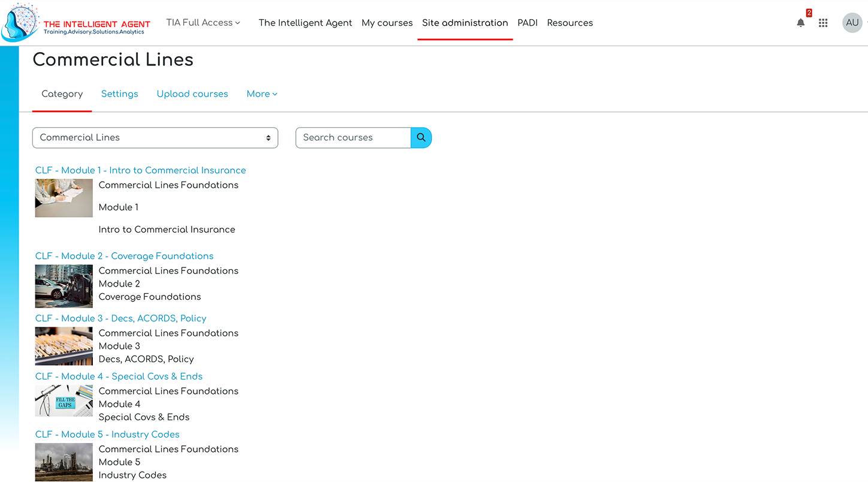The width and height of the screenshot is (868, 482).
Task: Click the Module 3 file folders thumbnail
Action: click(64, 346)
